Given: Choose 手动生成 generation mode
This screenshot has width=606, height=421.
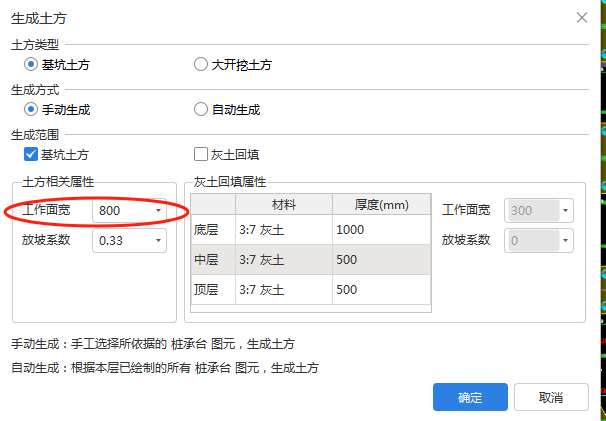Looking at the screenshot, I should (31, 110).
